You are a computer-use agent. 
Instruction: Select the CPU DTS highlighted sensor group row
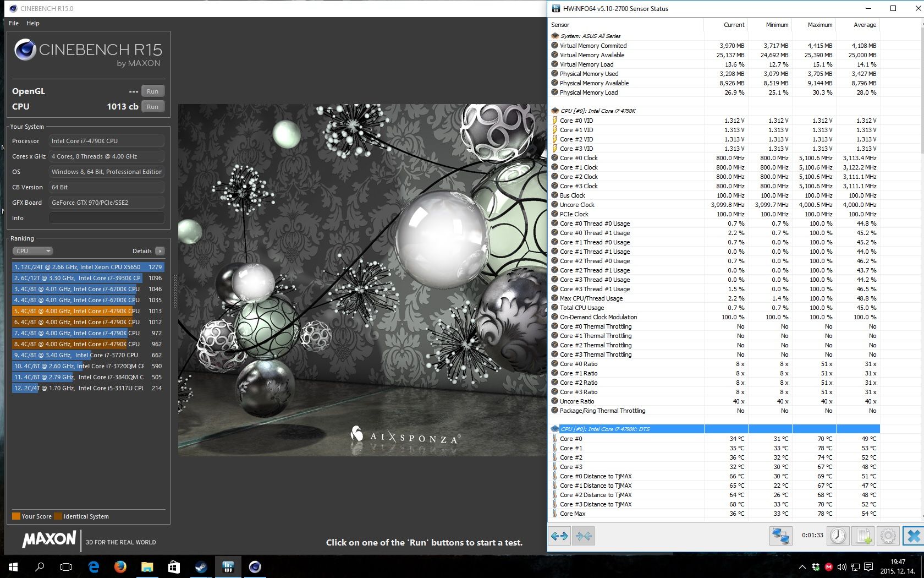pyautogui.click(x=714, y=429)
